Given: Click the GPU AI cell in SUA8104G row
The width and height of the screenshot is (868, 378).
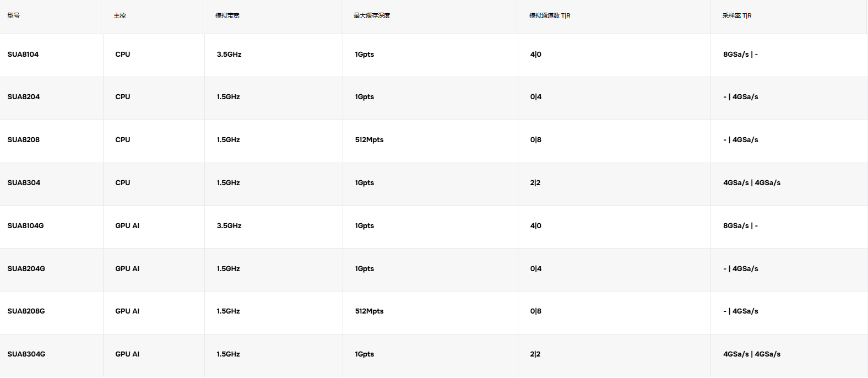Looking at the screenshot, I should tap(127, 226).
